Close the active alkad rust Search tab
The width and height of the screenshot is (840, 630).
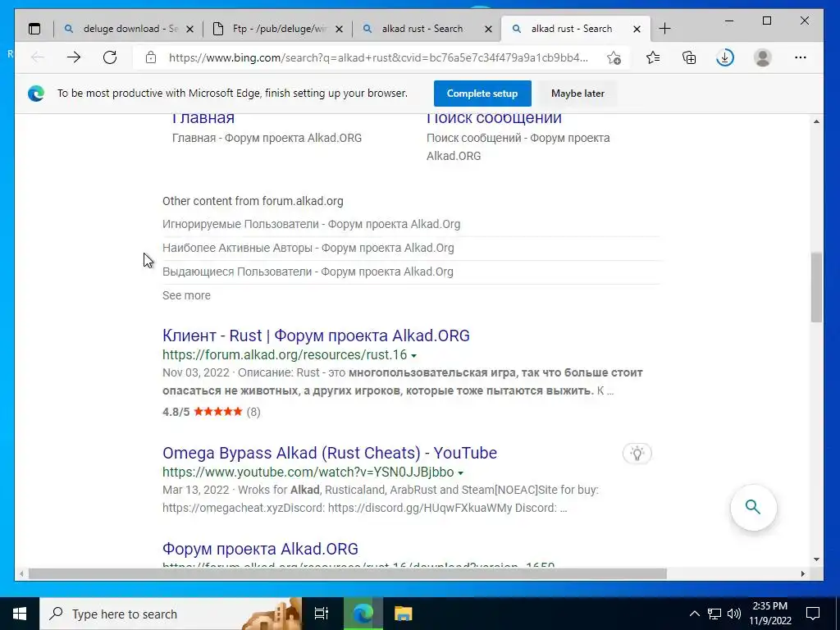point(637,29)
